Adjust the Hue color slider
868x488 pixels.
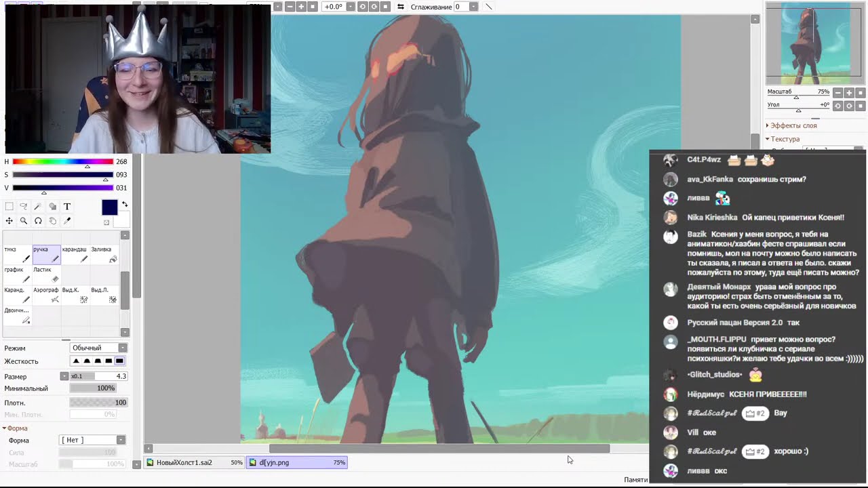click(62, 162)
